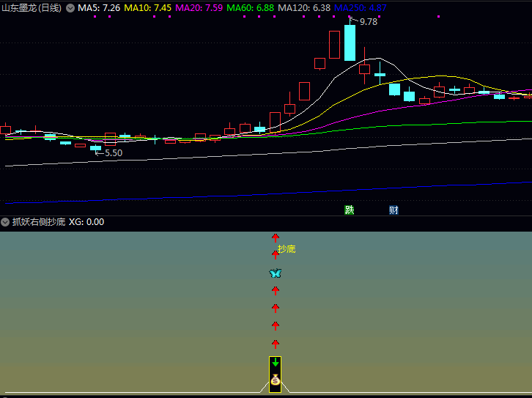The width and height of the screenshot is (532, 398).
Task: Select the MA5: 7.26 indicator label
Action: pos(99,8)
